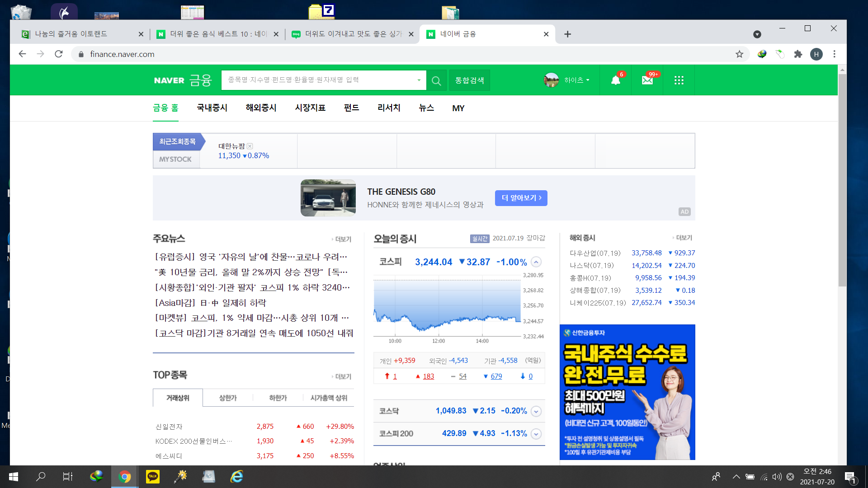868x488 pixels.
Task: Select the 시장지표 menu
Action: (310, 108)
